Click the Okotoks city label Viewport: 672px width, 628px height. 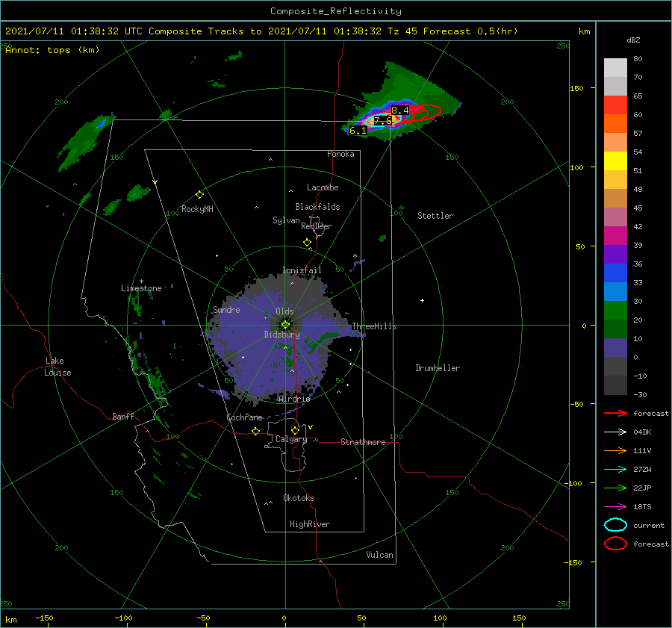[299, 498]
